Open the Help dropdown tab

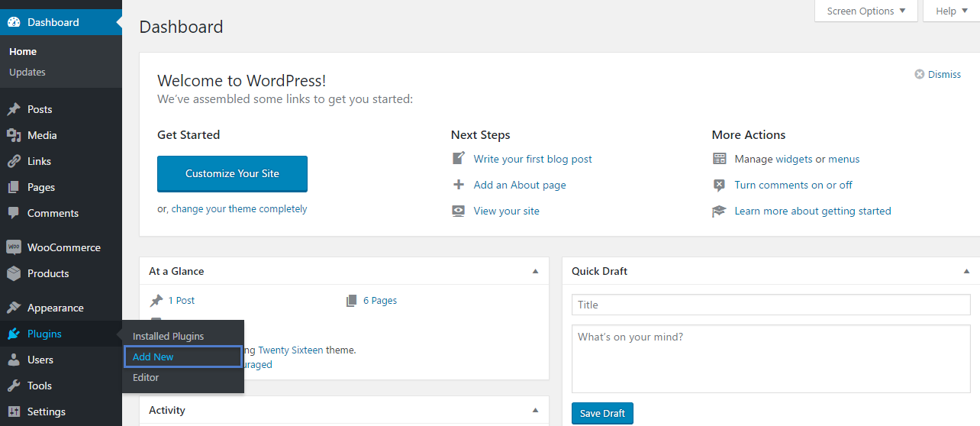pyautogui.click(x=951, y=11)
